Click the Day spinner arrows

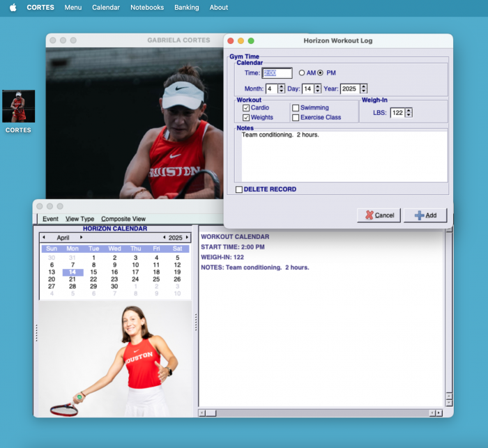coord(317,88)
